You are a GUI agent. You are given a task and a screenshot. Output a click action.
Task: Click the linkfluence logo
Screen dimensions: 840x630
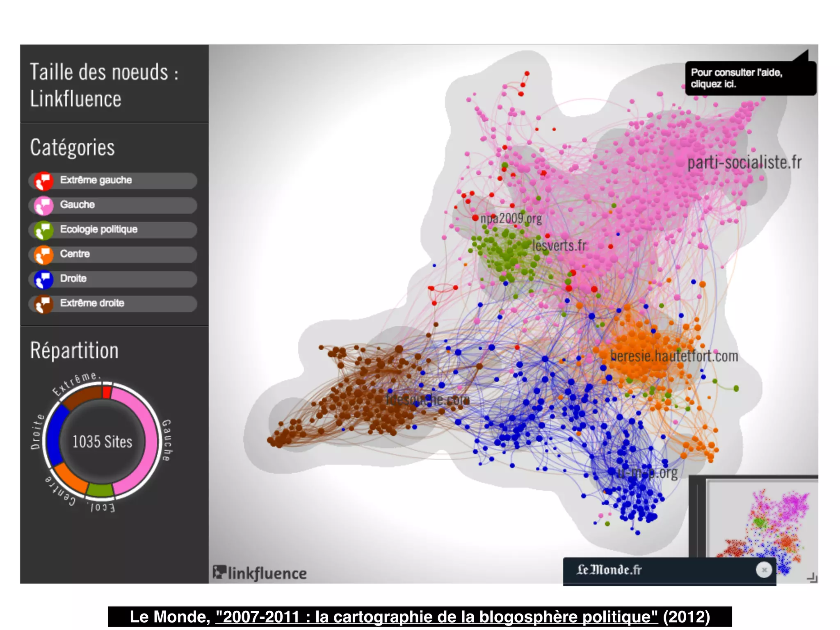click(260, 573)
